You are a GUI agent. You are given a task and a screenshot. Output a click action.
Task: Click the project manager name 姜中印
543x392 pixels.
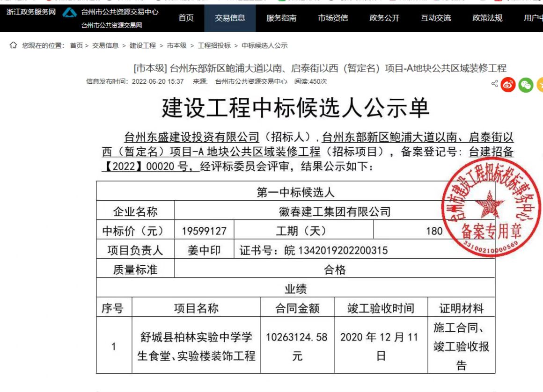[x=204, y=250]
